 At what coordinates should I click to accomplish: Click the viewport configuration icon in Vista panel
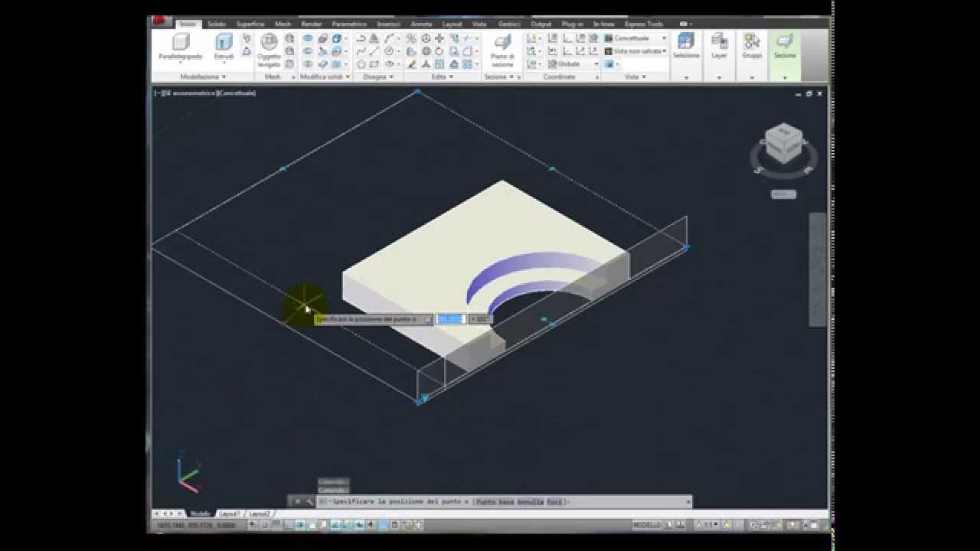coord(609,64)
